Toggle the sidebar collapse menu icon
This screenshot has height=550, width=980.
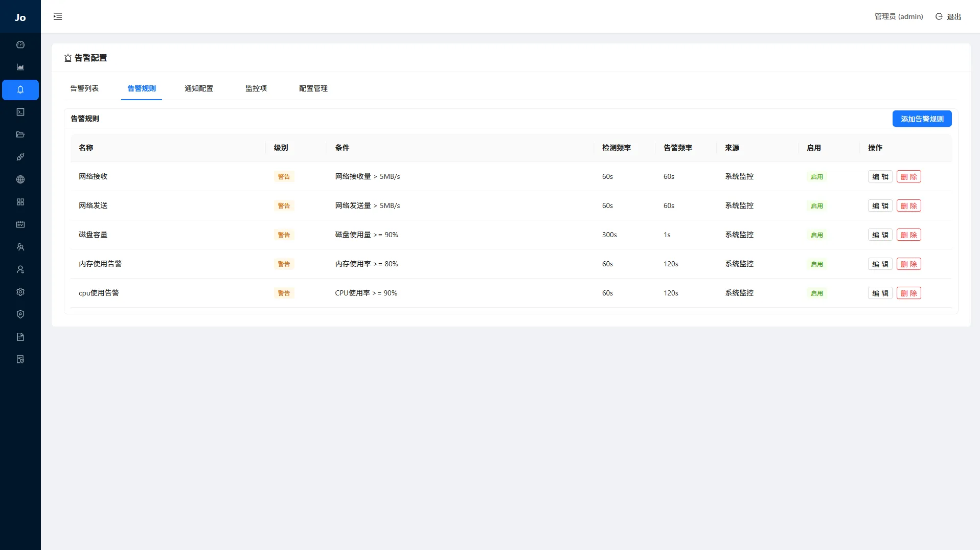[x=58, y=16]
